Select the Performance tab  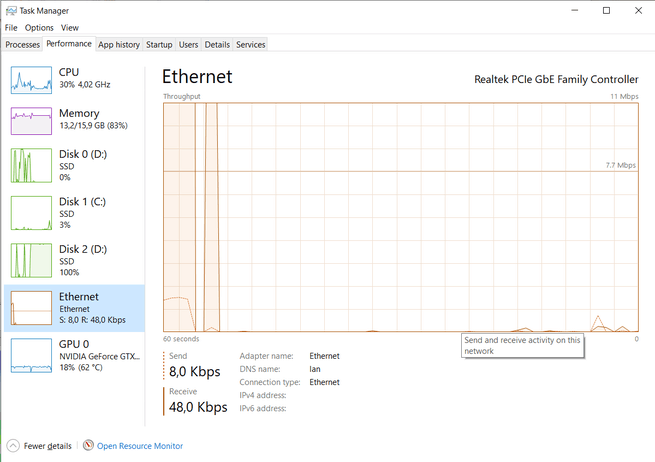click(x=69, y=44)
